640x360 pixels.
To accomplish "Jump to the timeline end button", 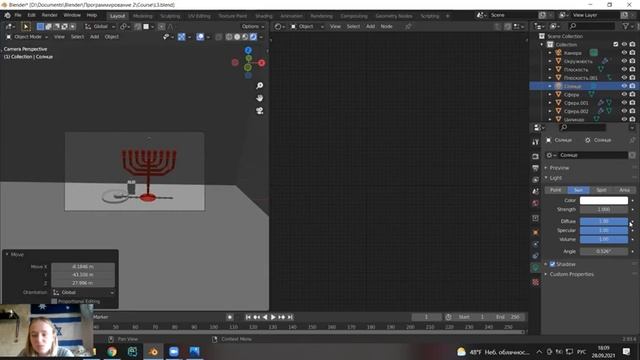I will (290, 317).
